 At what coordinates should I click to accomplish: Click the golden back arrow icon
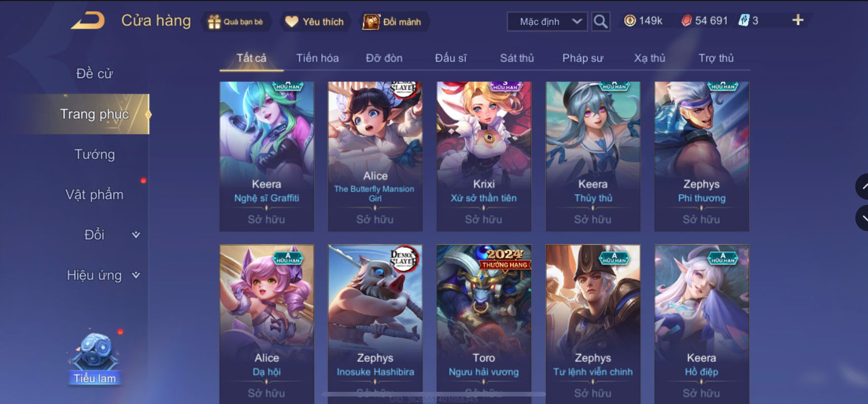pyautogui.click(x=88, y=21)
